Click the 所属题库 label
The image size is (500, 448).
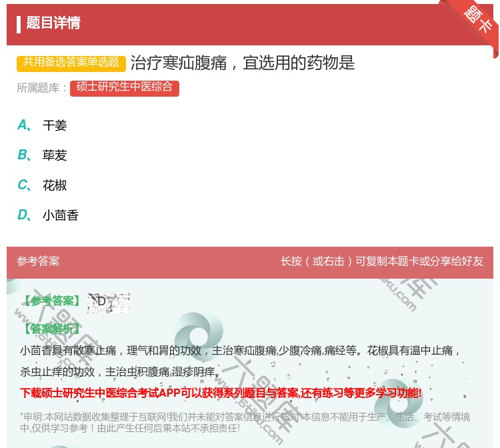41,88
